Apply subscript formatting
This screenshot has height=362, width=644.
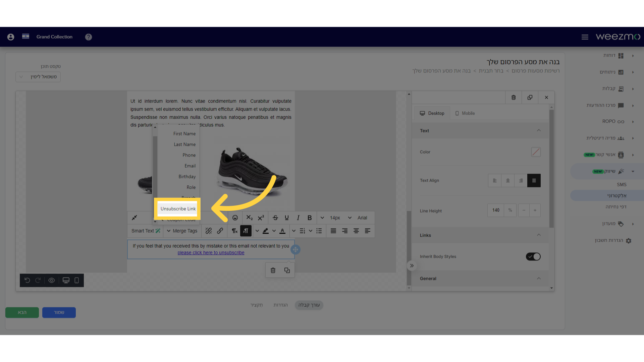point(249,218)
